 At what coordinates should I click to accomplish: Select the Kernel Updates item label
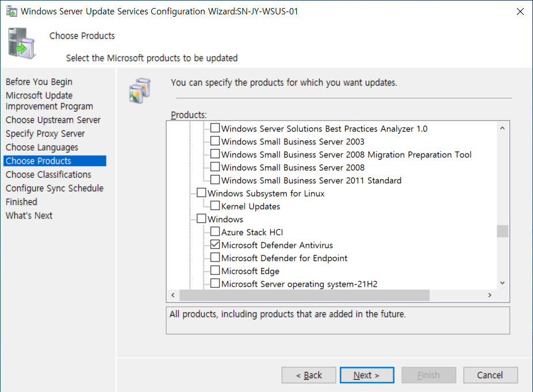coord(251,206)
